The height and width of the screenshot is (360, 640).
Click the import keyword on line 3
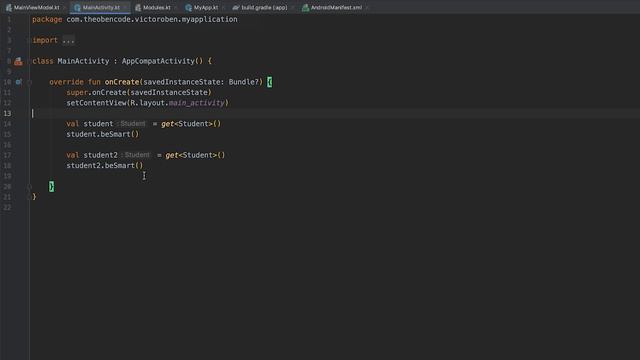coord(45,40)
